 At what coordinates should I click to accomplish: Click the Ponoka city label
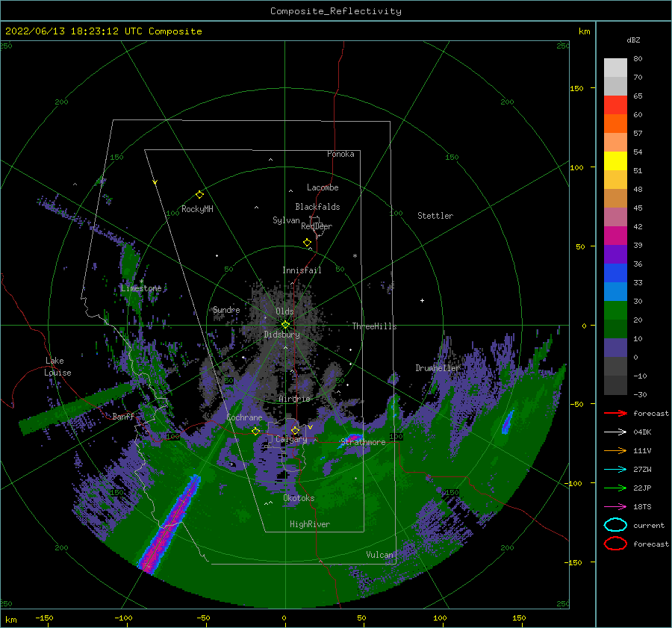point(340,154)
